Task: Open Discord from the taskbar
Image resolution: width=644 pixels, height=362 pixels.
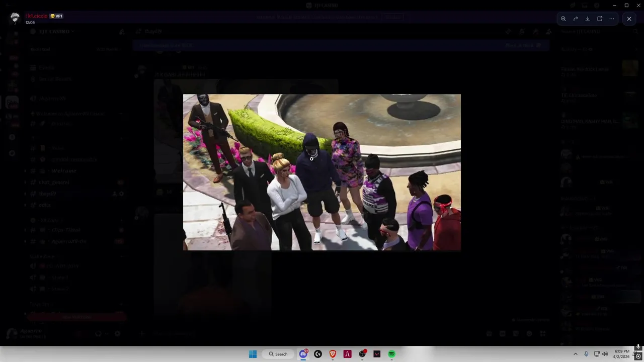Action: tap(303, 354)
